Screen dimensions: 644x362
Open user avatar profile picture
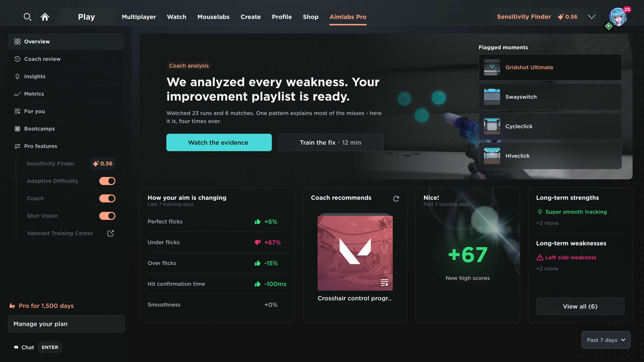click(618, 17)
